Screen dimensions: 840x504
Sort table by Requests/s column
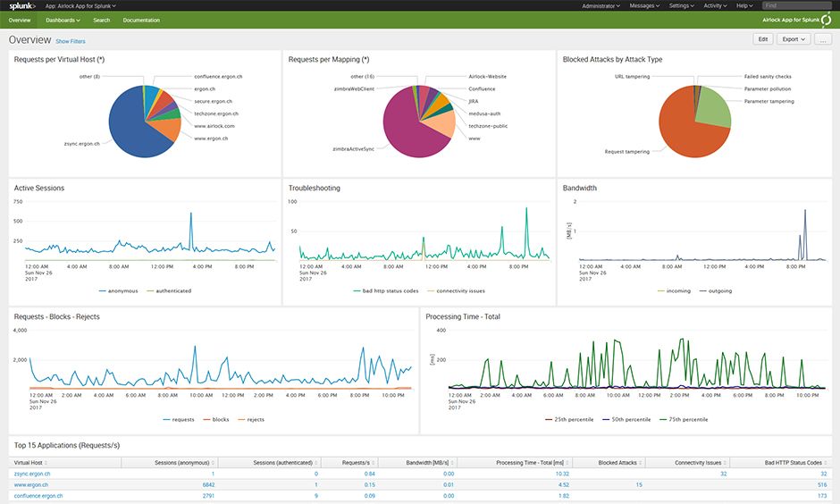(358, 462)
